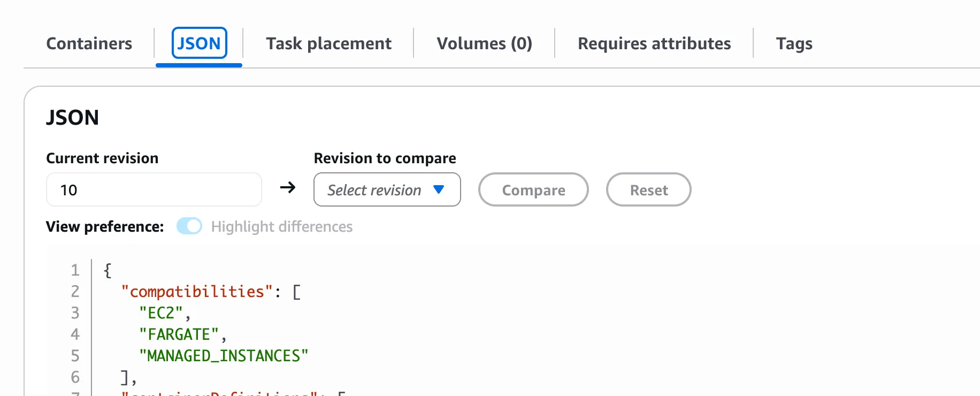Image resolution: width=980 pixels, height=396 pixels.
Task: View the Volumes (0) tab
Action: [x=484, y=43]
